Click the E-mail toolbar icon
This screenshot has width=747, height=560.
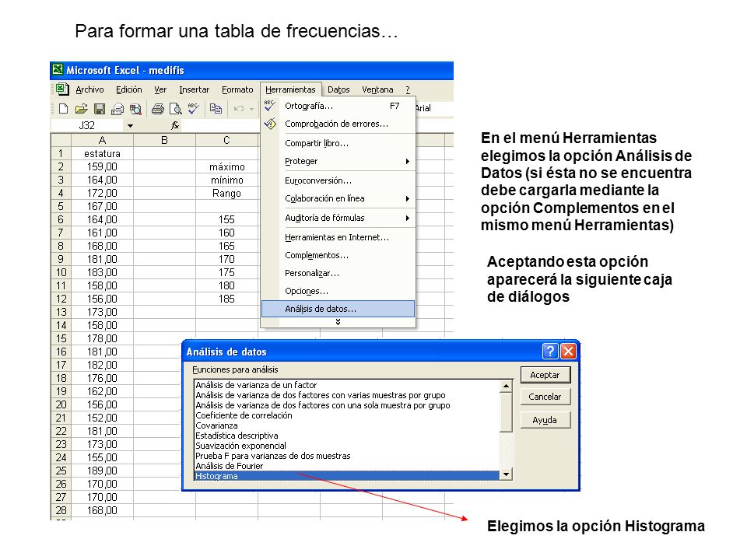click(x=117, y=109)
